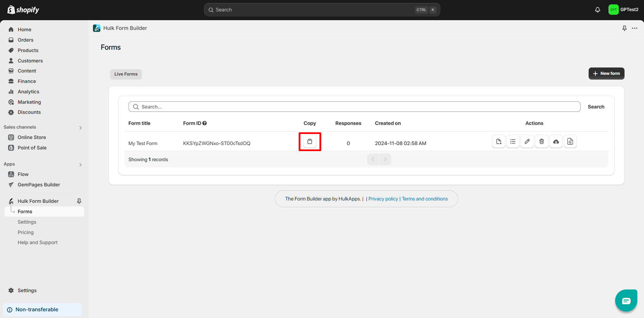Open the live chat support bubble
The image size is (644, 318).
pos(626,301)
